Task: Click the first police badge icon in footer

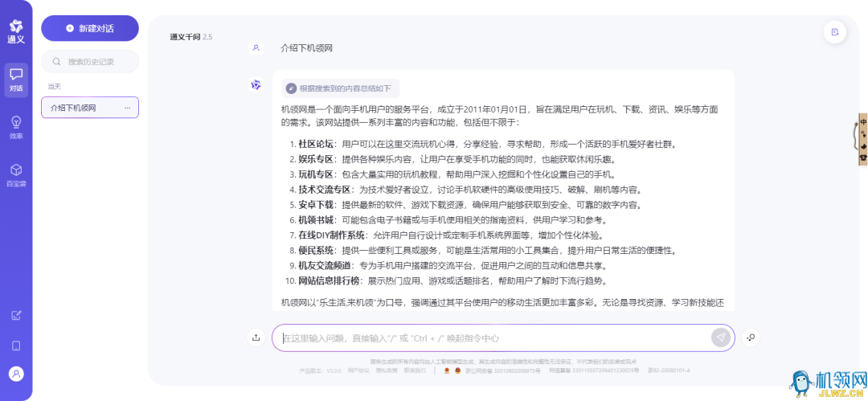Action: pyautogui.click(x=448, y=370)
